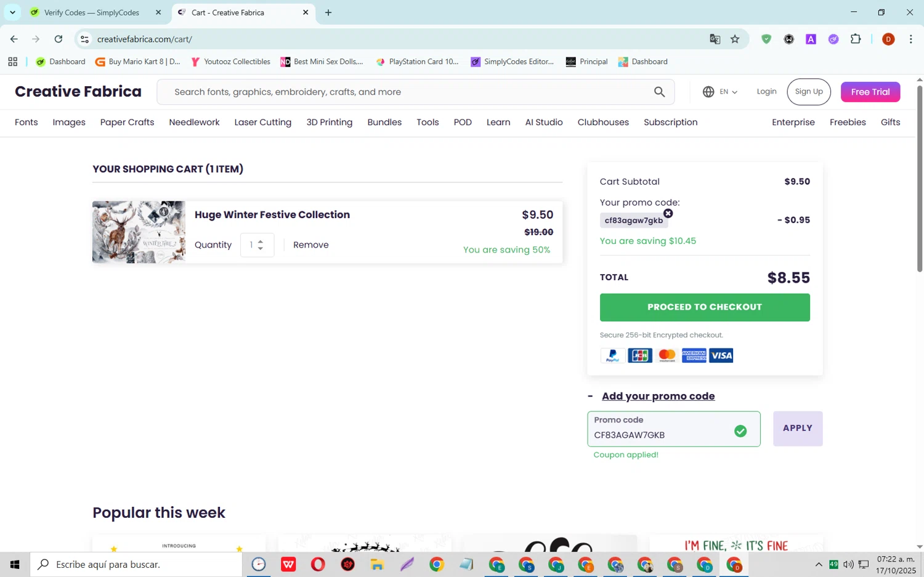Viewport: 924px width, 577px height.
Task: Open SimplyCodes Editor bookmark
Action: click(513, 62)
